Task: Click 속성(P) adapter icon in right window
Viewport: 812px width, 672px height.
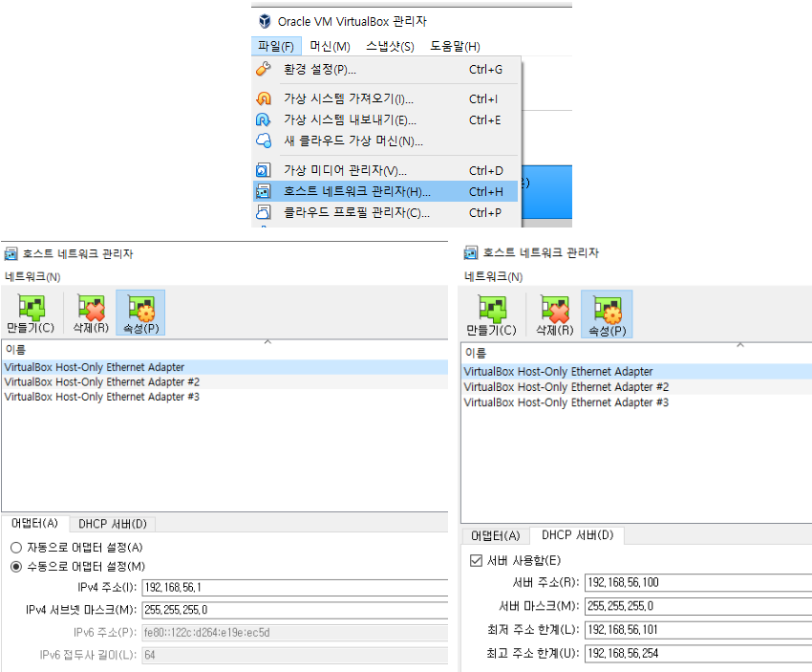Action: (x=608, y=310)
